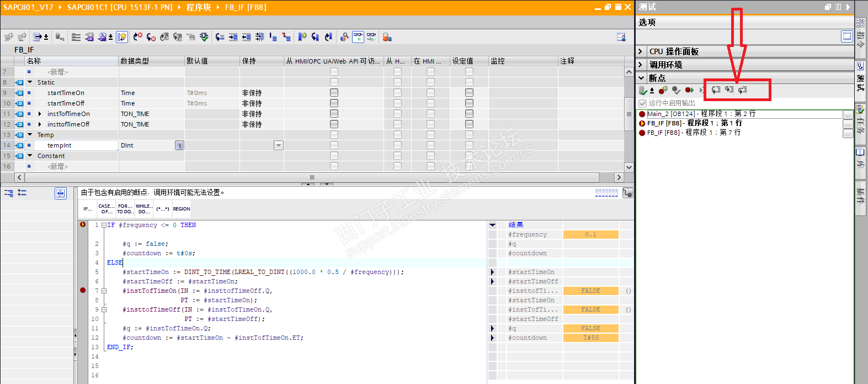Insert IF statement template button
Image resolution: width=868 pixels, height=384 pixels.
coord(88,209)
